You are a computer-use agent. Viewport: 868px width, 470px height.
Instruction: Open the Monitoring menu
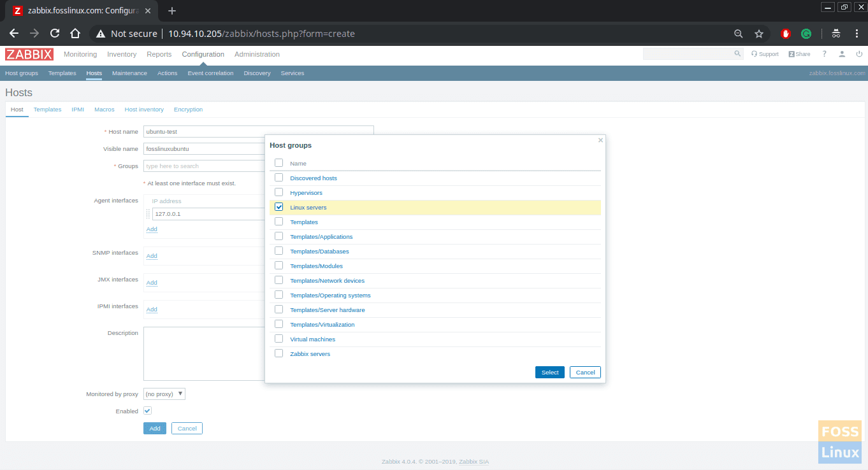point(80,54)
